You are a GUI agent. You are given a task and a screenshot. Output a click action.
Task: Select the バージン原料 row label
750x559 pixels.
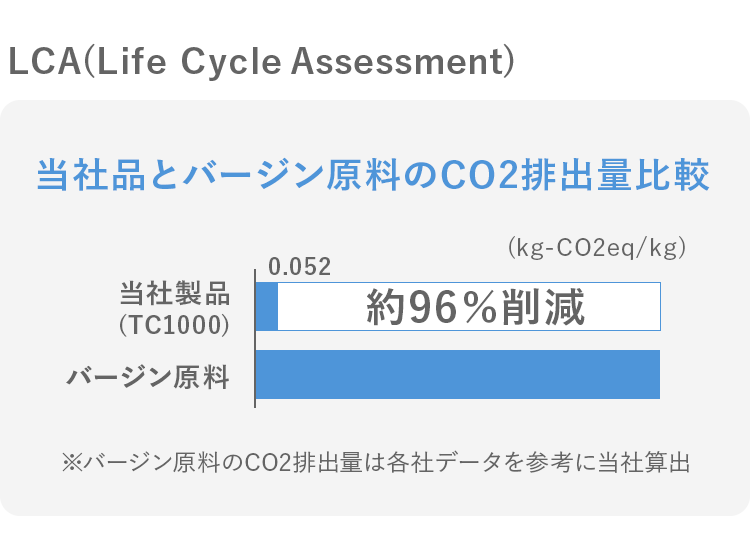click(148, 377)
